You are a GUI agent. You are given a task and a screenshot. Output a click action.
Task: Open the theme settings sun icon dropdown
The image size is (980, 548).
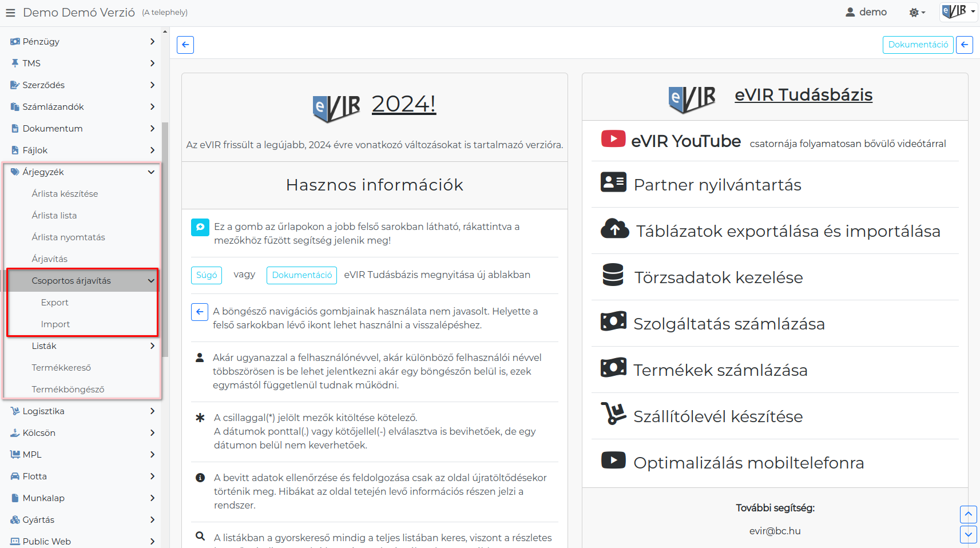[x=917, y=13]
